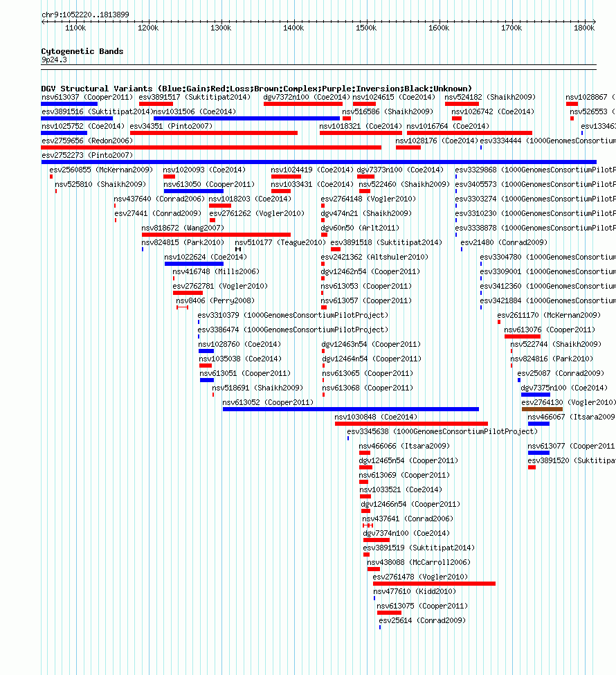Select nsv1018321 (Coe2014) label
The image size is (616, 675).
coord(361,126)
